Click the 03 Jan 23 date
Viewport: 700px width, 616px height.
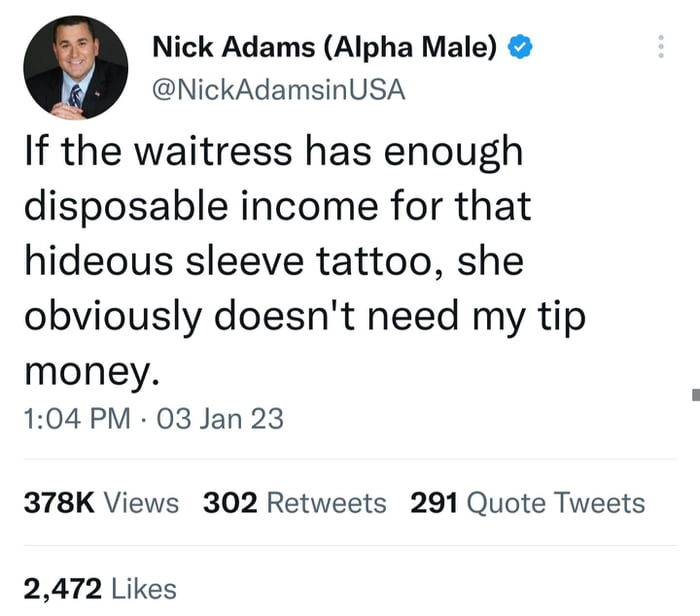point(220,419)
